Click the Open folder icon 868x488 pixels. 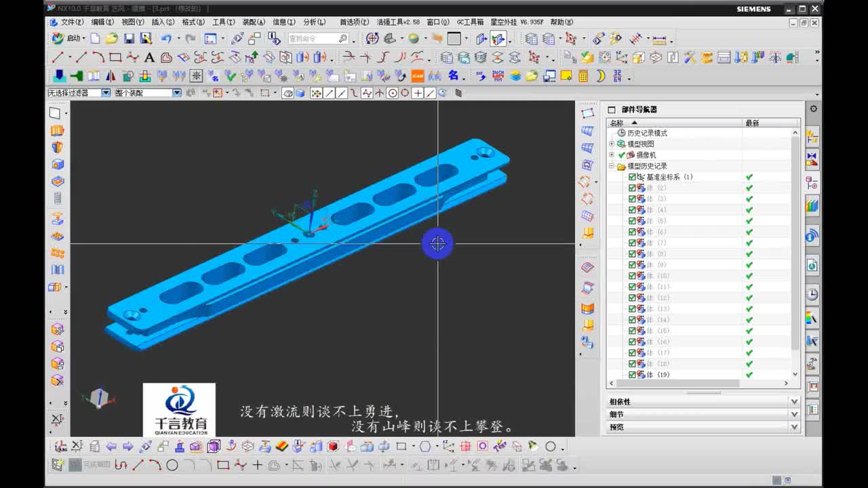click(x=112, y=39)
